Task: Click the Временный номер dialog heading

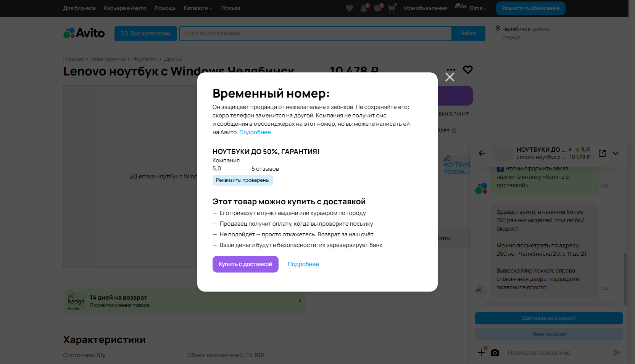Action: point(271,93)
